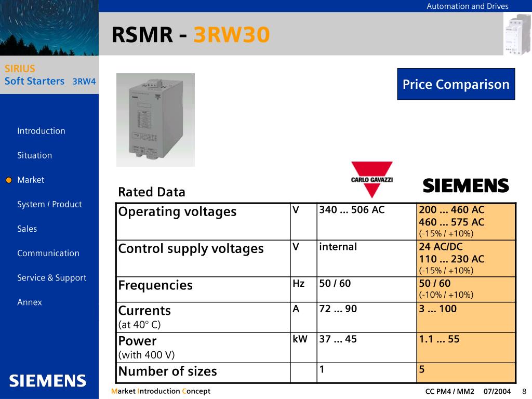Click the Price Comparison button
The image size is (532, 399).
pos(456,84)
